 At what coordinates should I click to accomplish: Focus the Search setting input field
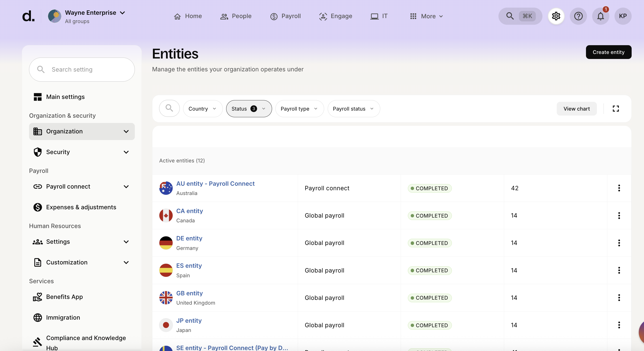point(82,69)
